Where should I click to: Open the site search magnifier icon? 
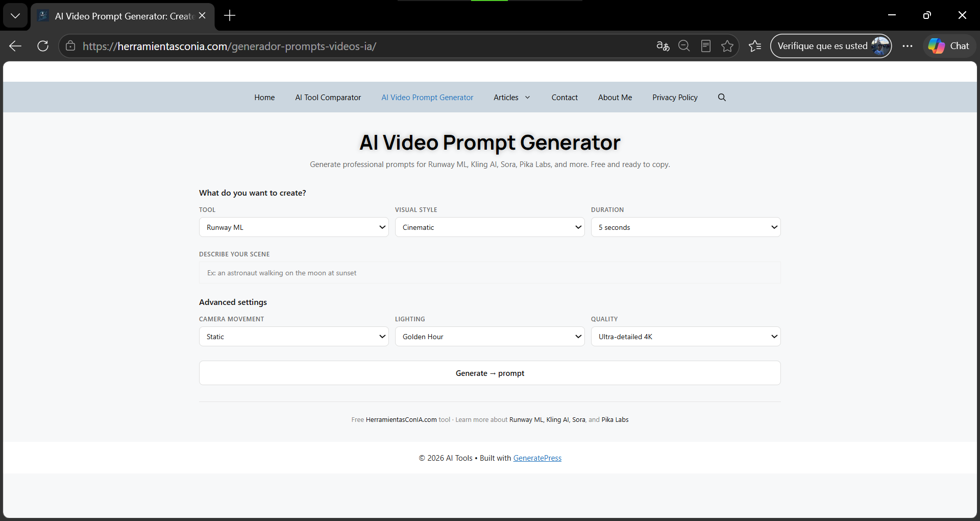click(722, 97)
